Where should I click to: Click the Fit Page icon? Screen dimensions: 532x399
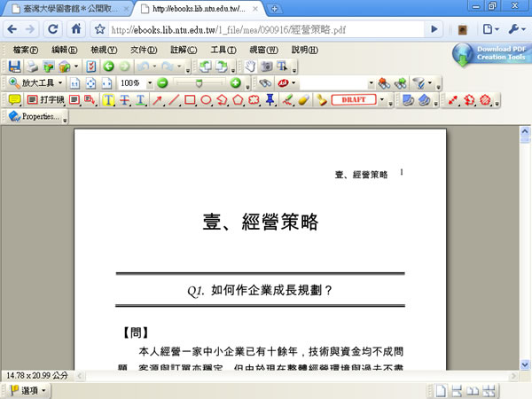coord(90,82)
